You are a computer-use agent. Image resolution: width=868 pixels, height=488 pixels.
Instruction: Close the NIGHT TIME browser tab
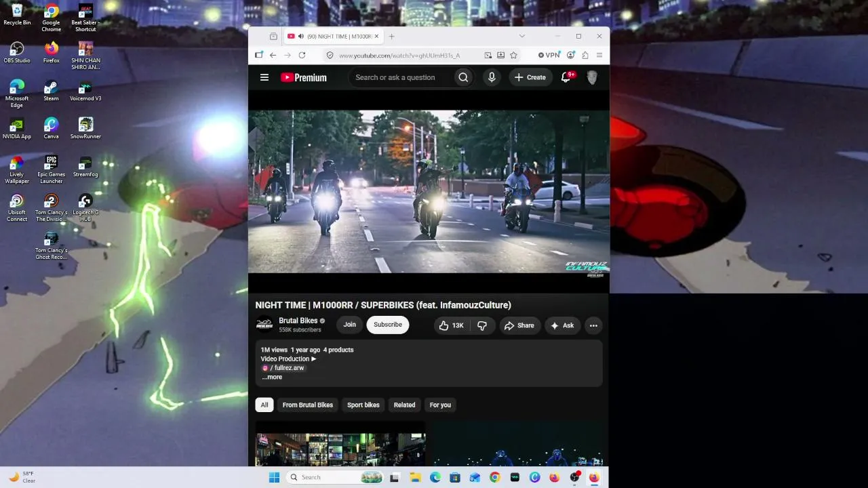coord(376,36)
